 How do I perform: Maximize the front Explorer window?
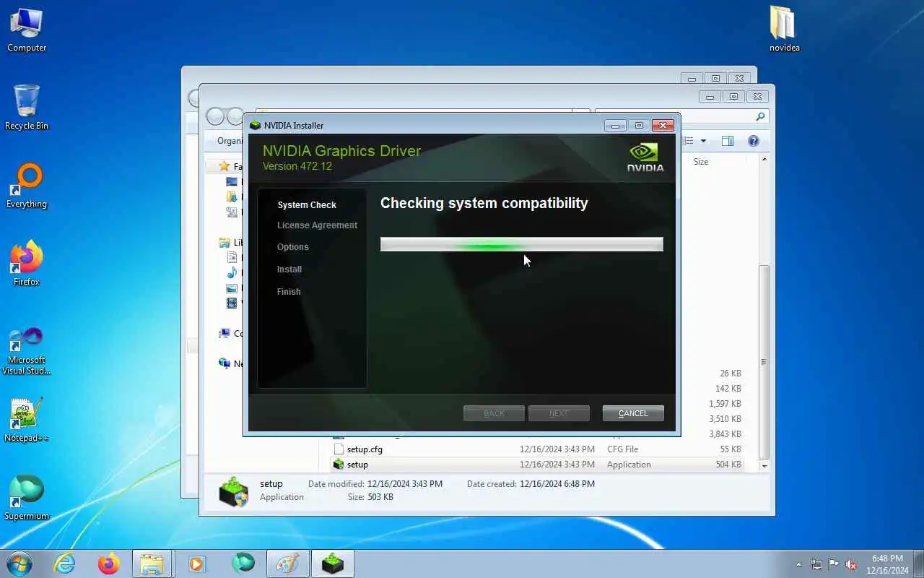[733, 96]
